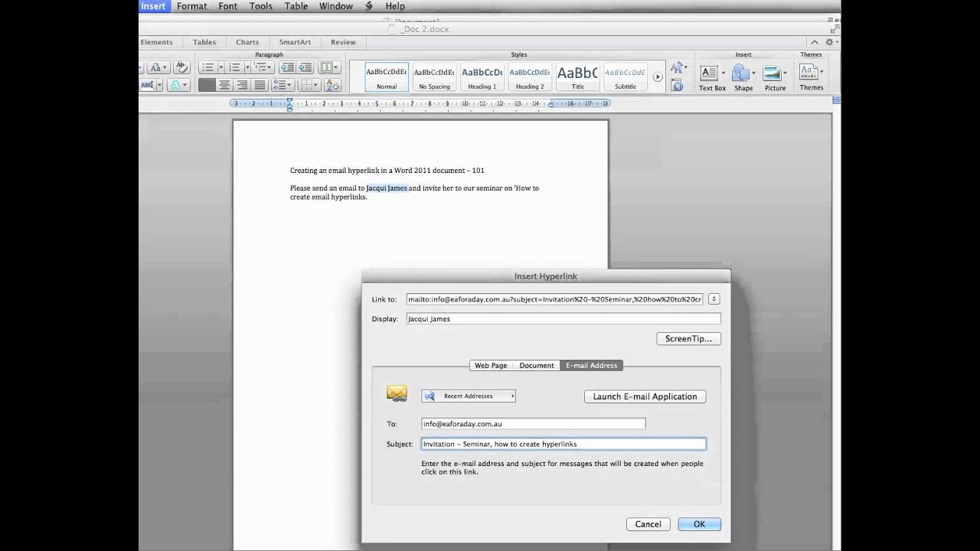This screenshot has height=551, width=980.
Task: Apply the Normal style
Action: click(387, 77)
